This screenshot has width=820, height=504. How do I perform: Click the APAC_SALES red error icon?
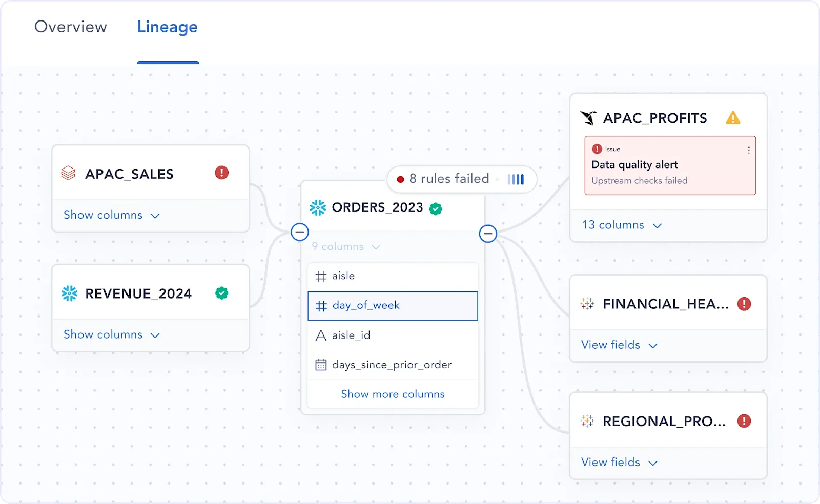[221, 173]
